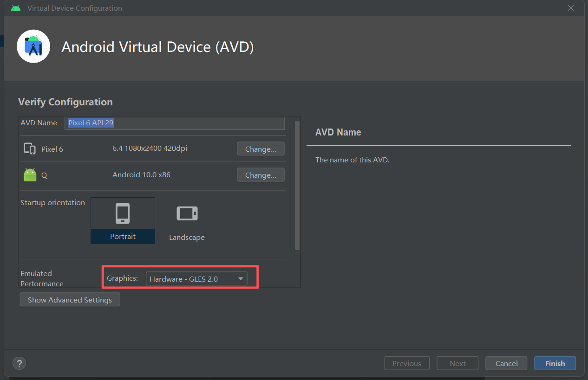The width and height of the screenshot is (588, 380).
Task: Select the Landscape phone orientation icon
Action: [187, 213]
